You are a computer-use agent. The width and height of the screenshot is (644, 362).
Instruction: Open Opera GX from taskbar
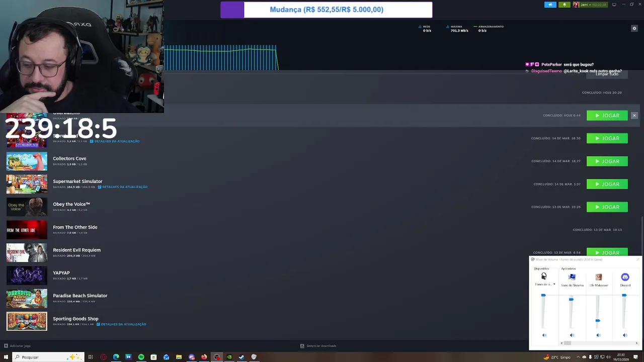(103, 357)
